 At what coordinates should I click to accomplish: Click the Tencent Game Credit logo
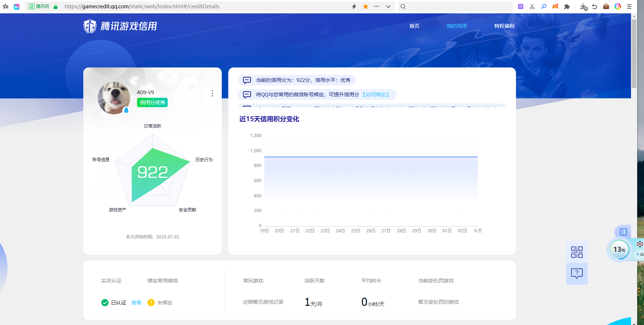120,26
